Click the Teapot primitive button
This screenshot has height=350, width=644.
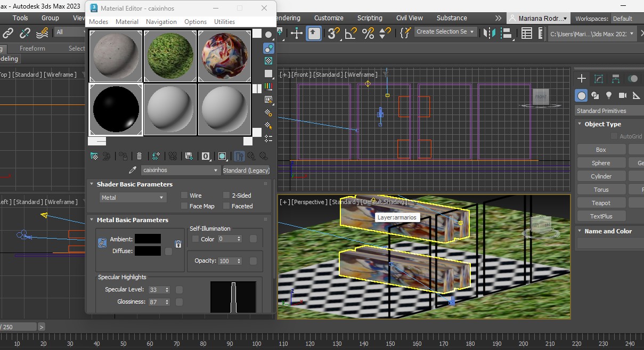[x=601, y=203]
